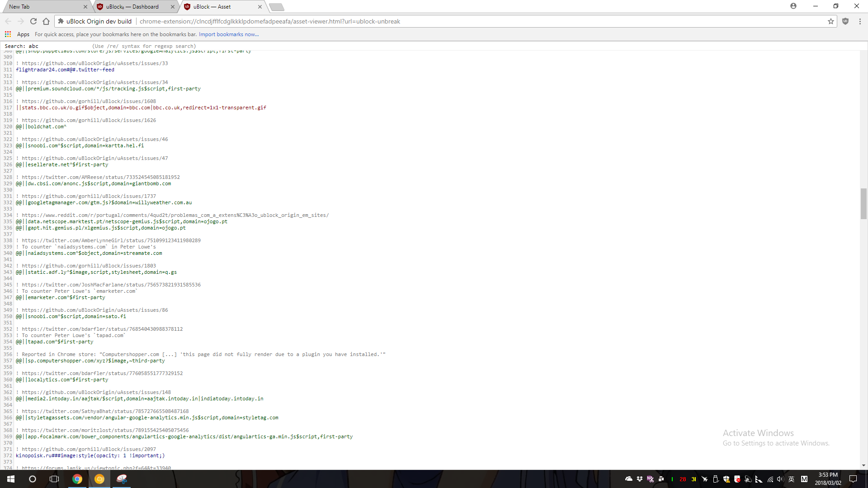
Task: Bookmark this page with the star icon
Action: (x=831, y=21)
